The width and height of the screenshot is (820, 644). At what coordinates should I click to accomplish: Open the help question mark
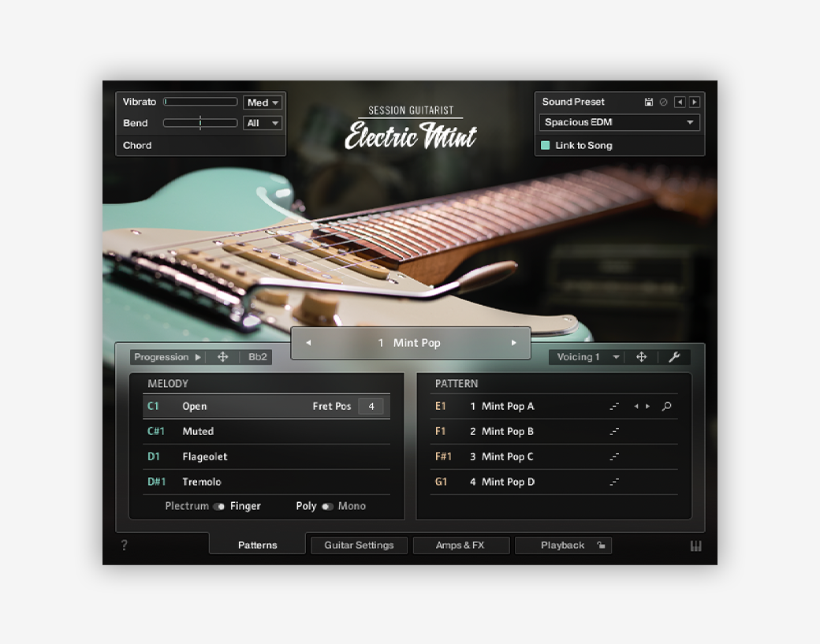(x=124, y=545)
